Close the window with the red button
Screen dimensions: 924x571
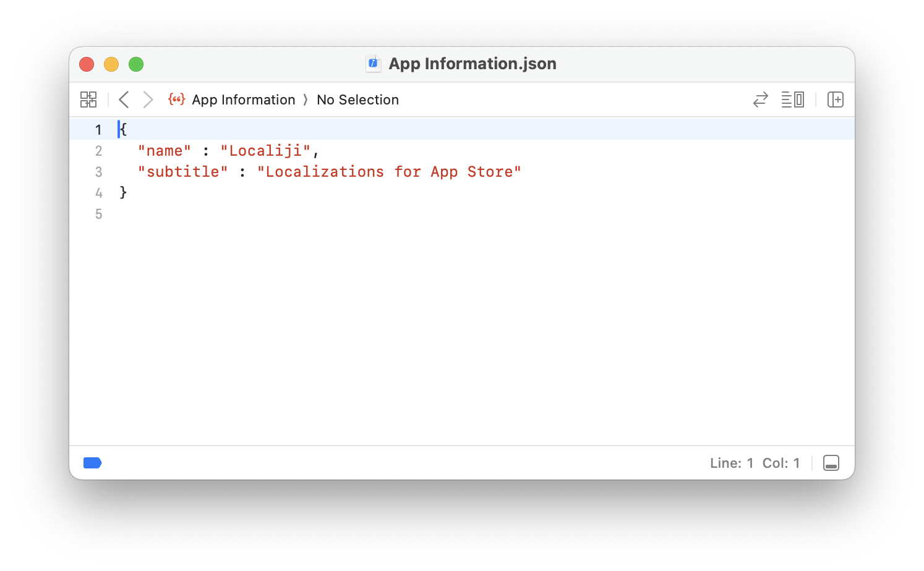tap(87, 64)
